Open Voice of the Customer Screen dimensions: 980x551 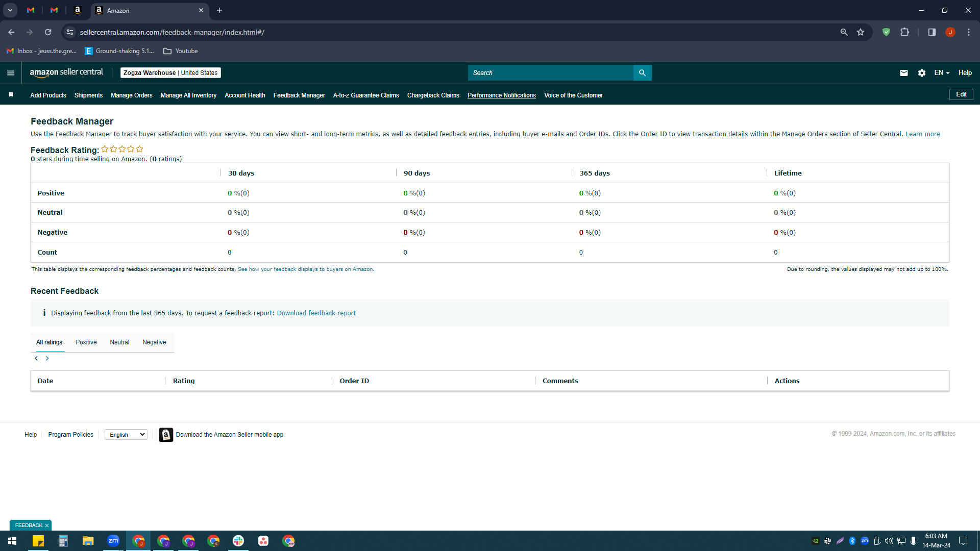coord(574,95)
